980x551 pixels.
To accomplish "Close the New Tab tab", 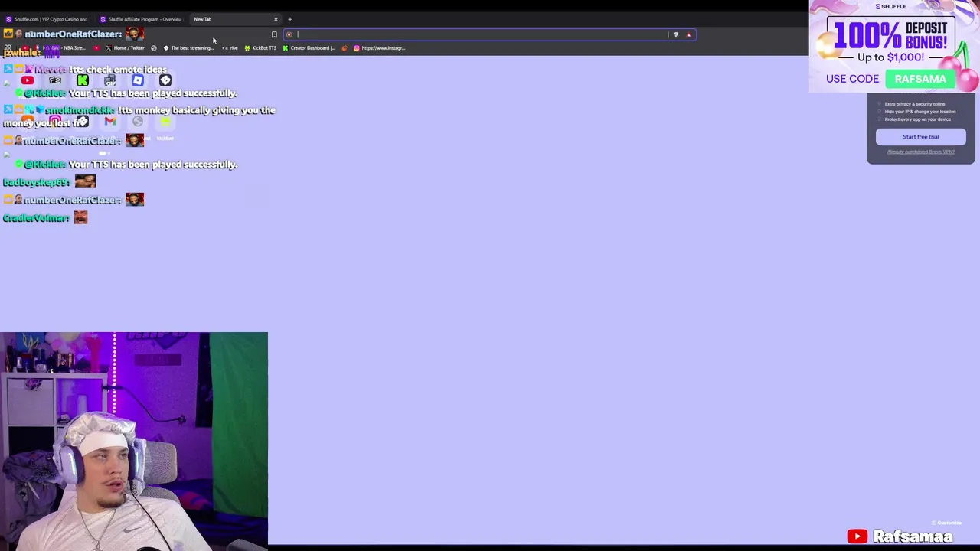I will click(x=276, y=19).
